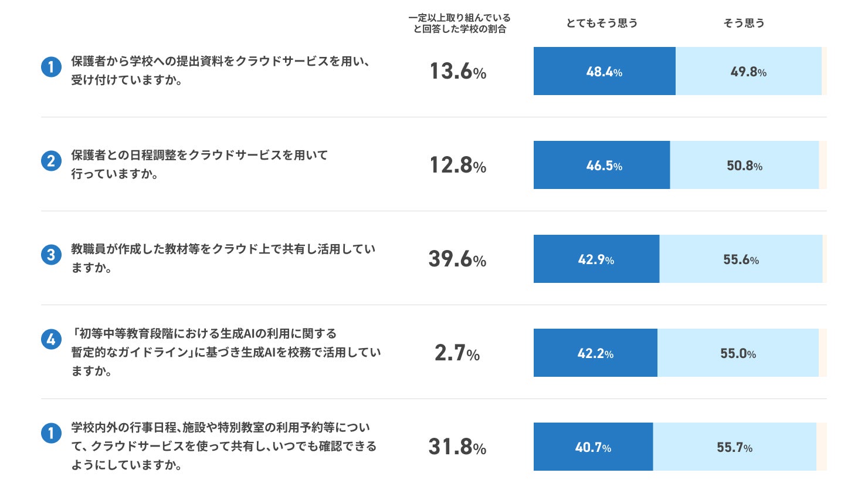
Task: Select the dark blue 46.5% bar segment
Action: [602, 165]
